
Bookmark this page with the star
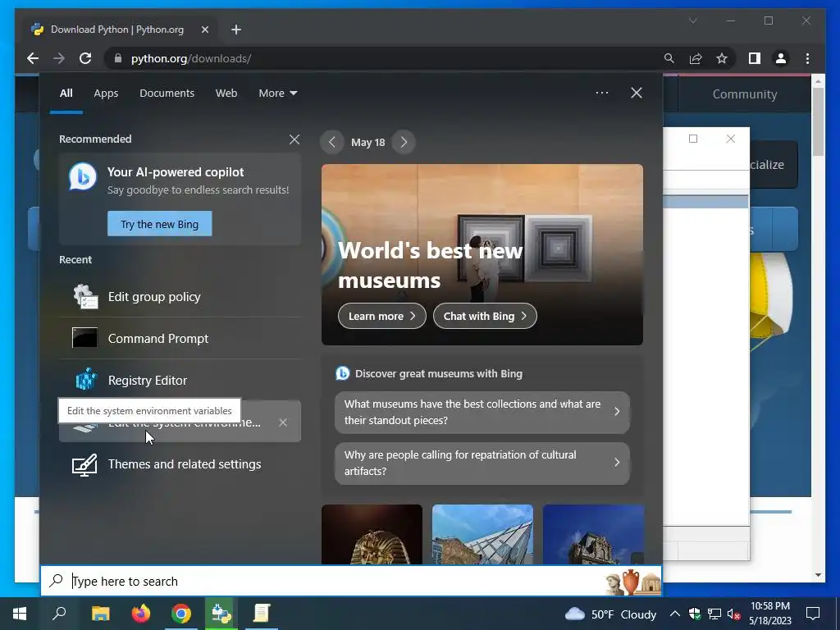(x=722, y=58)
